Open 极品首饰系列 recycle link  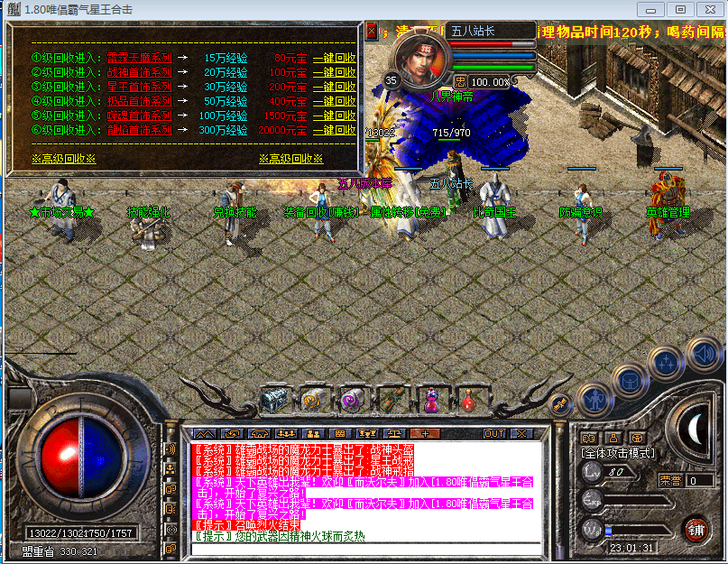139,101
